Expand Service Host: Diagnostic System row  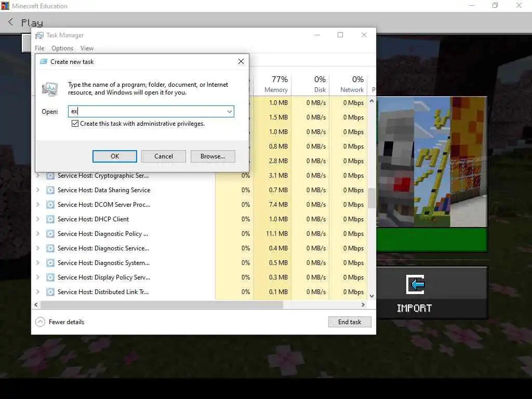point(37,263)
